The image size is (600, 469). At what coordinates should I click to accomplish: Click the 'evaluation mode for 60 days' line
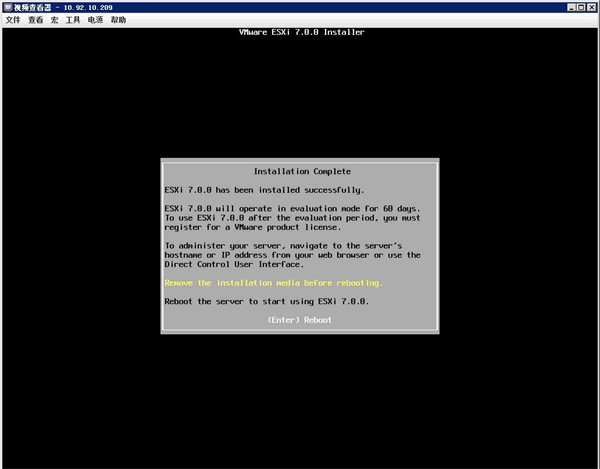(x=292, y=209)
